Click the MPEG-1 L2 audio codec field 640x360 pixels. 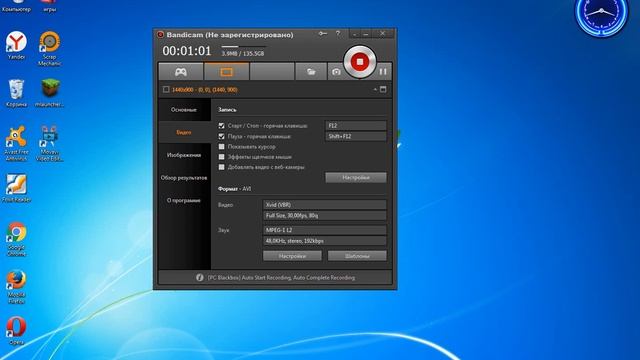324,230
